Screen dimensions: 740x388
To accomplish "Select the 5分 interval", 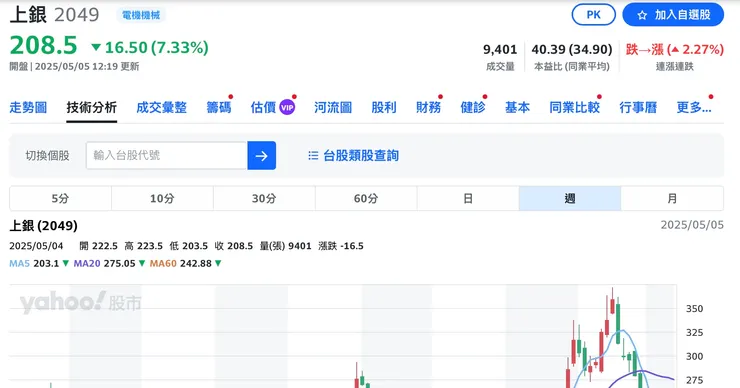I will [60, 198].
